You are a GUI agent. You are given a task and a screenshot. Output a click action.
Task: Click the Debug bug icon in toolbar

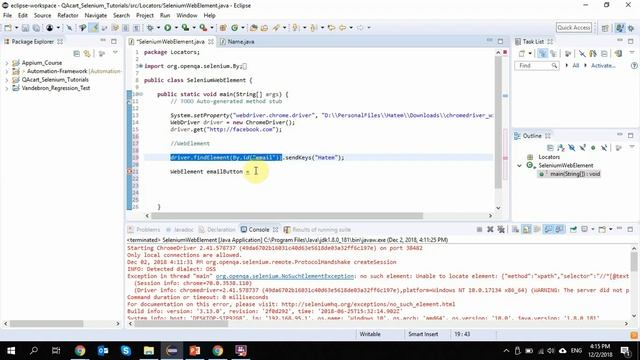pyautogui.click(x=151, y=28)
